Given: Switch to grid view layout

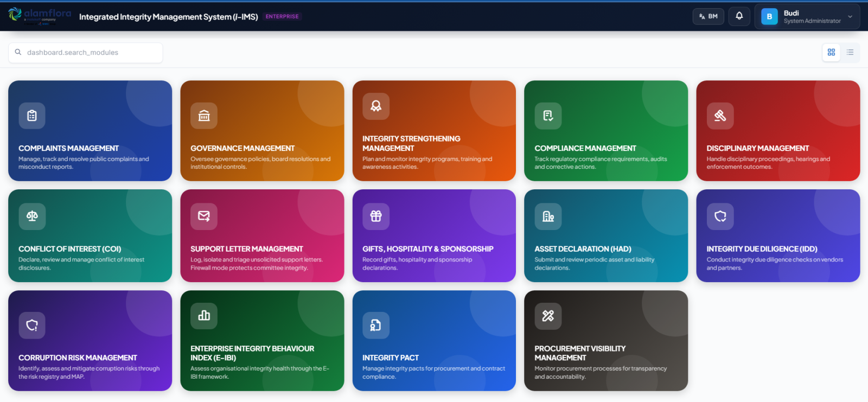Looking at the screenshot, I should pyautogui.click(x=831, y=53).
